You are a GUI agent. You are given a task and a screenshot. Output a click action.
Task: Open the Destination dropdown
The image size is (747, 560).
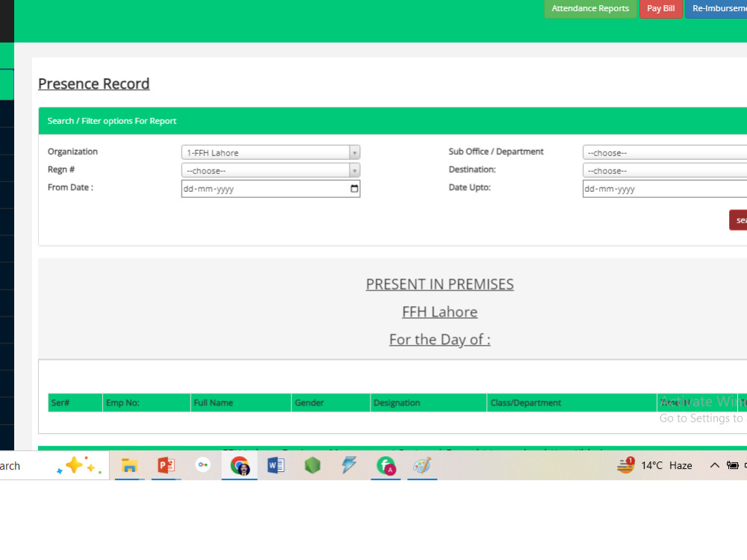(x=665, y=170)
